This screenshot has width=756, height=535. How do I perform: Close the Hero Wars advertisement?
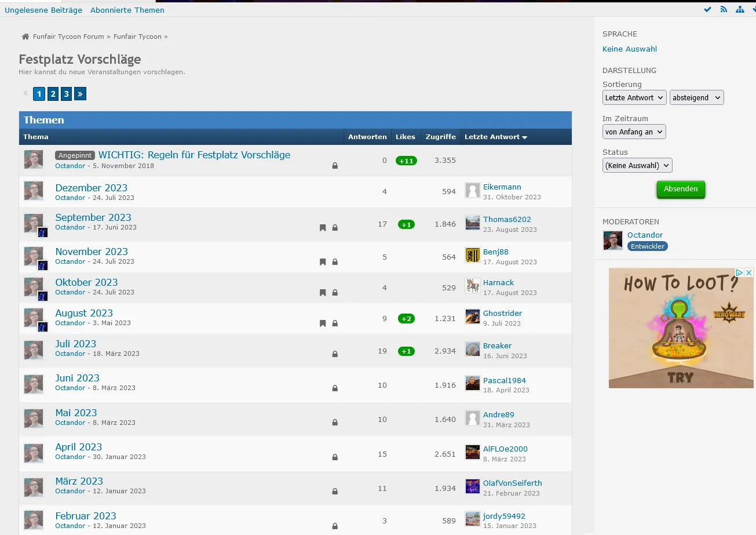point(748,273)
